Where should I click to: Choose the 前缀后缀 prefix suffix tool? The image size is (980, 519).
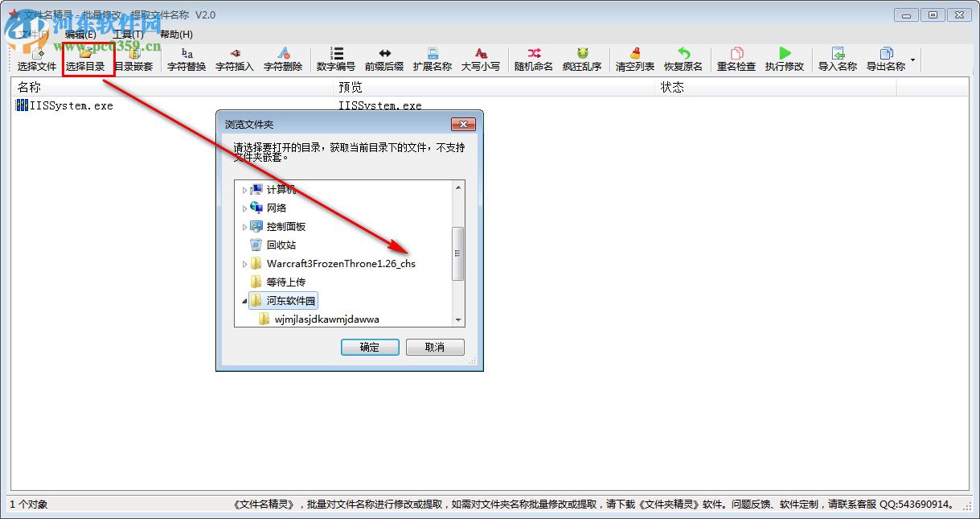pos(384,60)
